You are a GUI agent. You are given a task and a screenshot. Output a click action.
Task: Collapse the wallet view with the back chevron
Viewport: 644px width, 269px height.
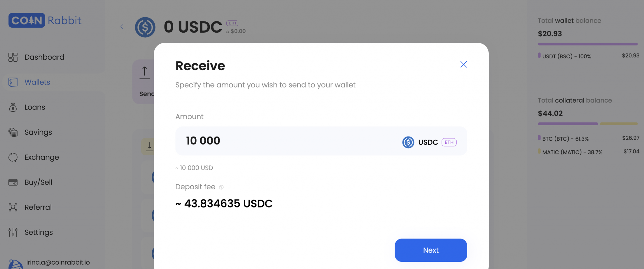tap(122, 27)
